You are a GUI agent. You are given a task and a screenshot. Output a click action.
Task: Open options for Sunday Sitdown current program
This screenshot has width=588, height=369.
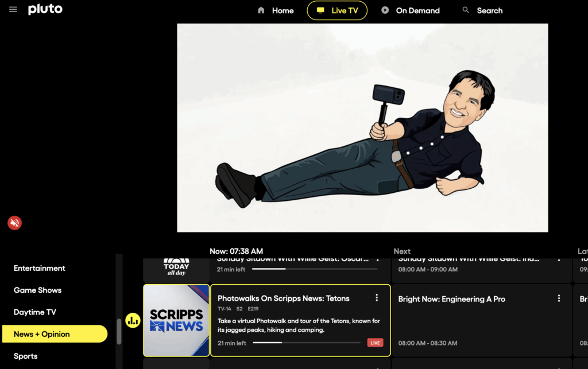377,261
